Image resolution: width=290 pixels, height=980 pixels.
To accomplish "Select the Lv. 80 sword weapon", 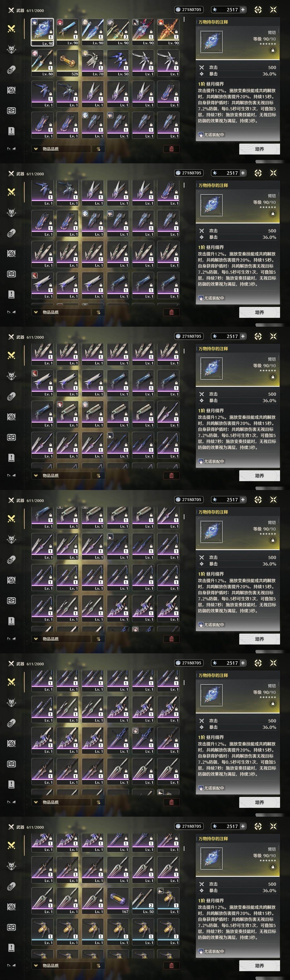I will point(43,63).
